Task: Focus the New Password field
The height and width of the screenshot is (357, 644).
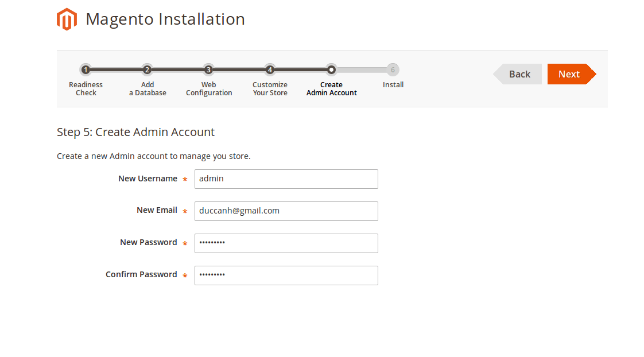Action: click(286, 243)
